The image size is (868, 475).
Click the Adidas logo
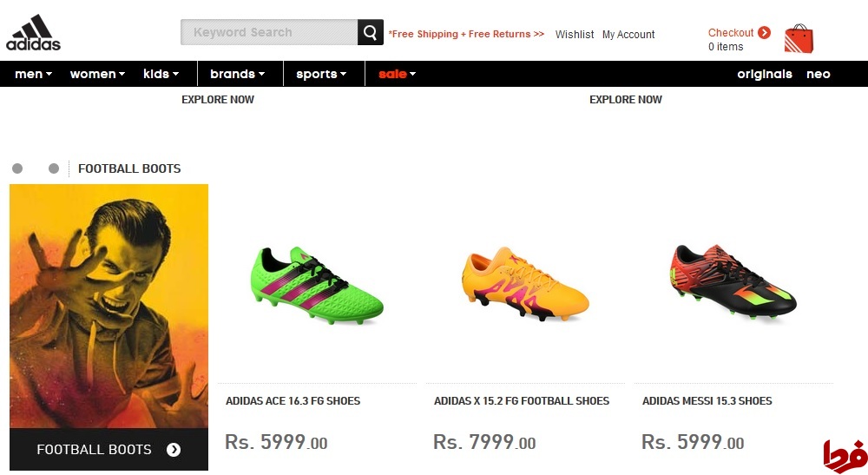33,33
